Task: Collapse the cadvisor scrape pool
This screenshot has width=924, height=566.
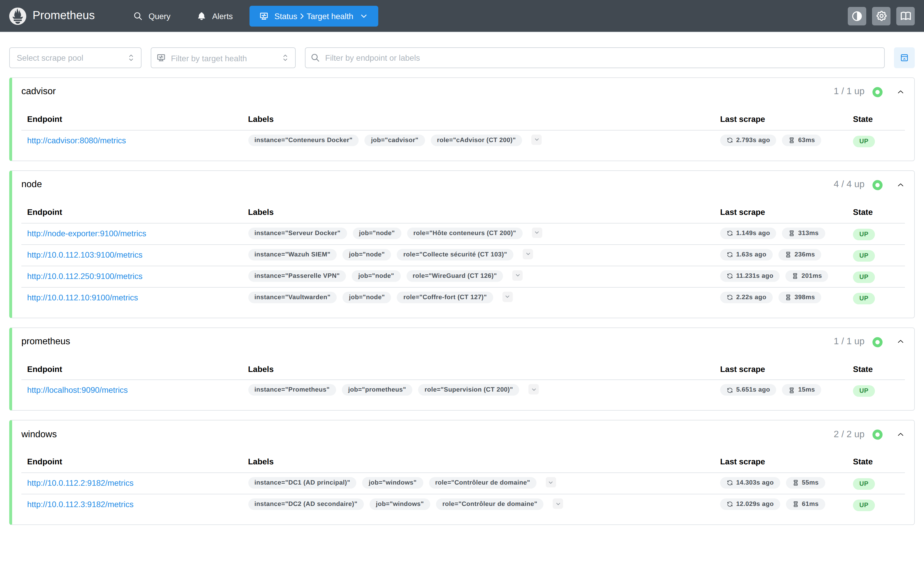Action: 900,92
